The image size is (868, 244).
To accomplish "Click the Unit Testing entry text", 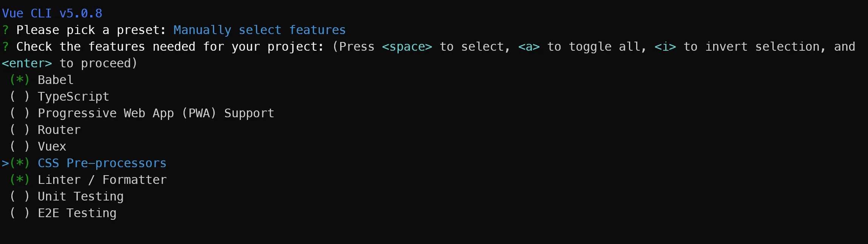I will [81, 196].
